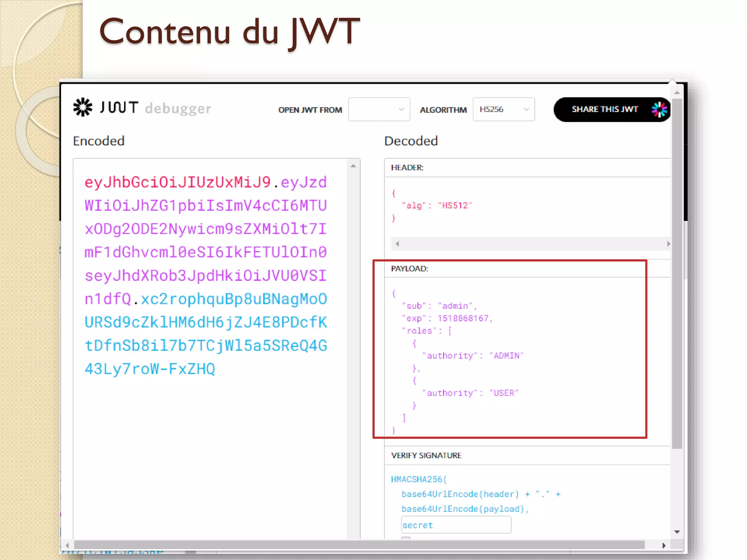Click the red eyJhbGciOiJIUzUxMiJ9 token header part
The width and height of the screenshot is (747, 560).
point(178,182)
